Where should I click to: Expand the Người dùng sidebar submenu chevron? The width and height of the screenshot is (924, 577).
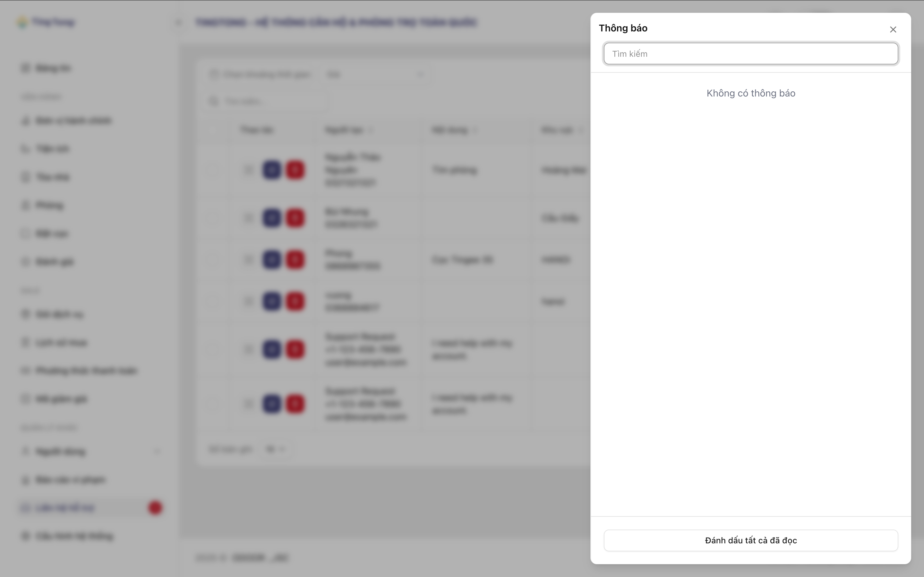tap(157, 451)
